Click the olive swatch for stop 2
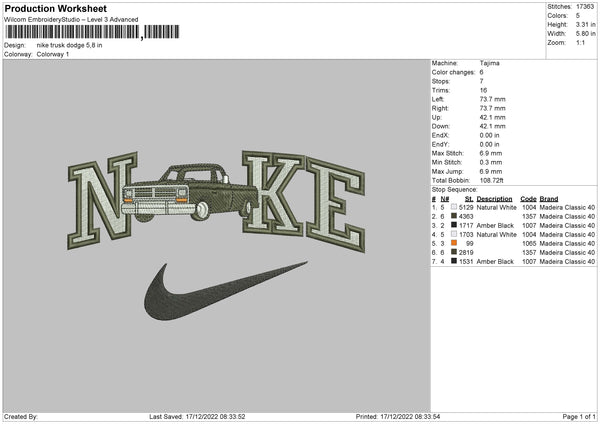600x424 pixels. 454,216
